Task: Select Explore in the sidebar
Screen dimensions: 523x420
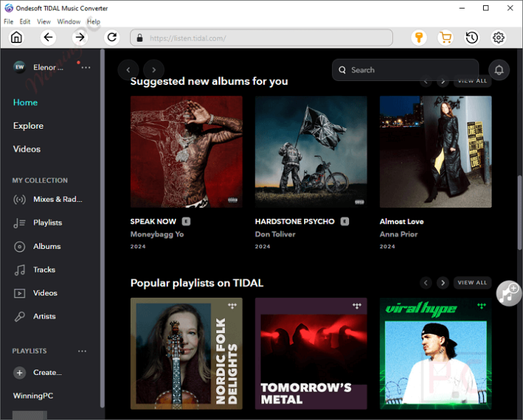Action: click(x=29, y=125)
